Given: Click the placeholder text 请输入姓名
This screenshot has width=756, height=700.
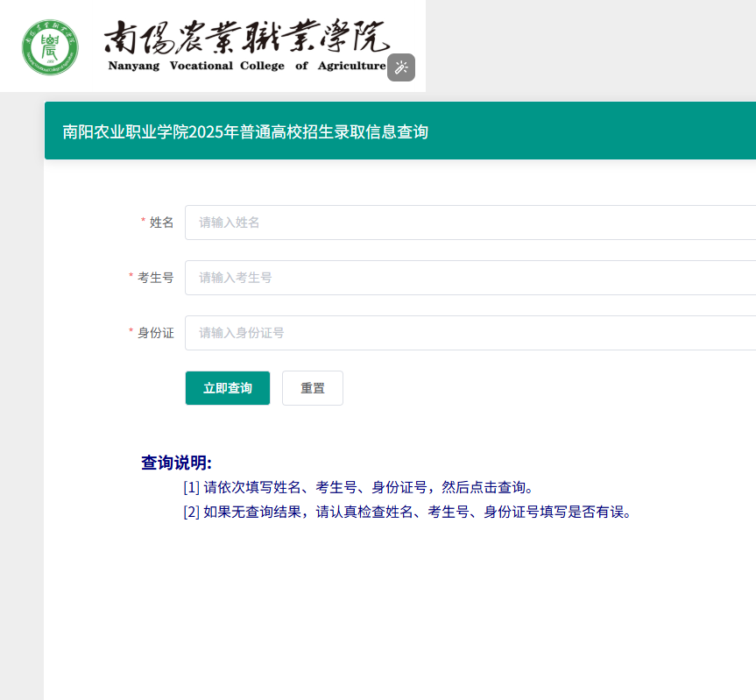Looking at the screenshot, I should click(228, 223).
